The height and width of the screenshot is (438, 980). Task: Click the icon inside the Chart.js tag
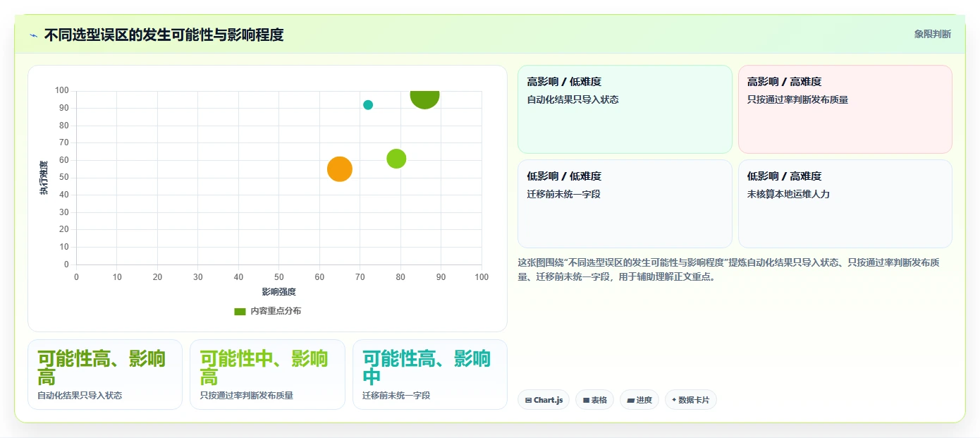tap(528, 400)
